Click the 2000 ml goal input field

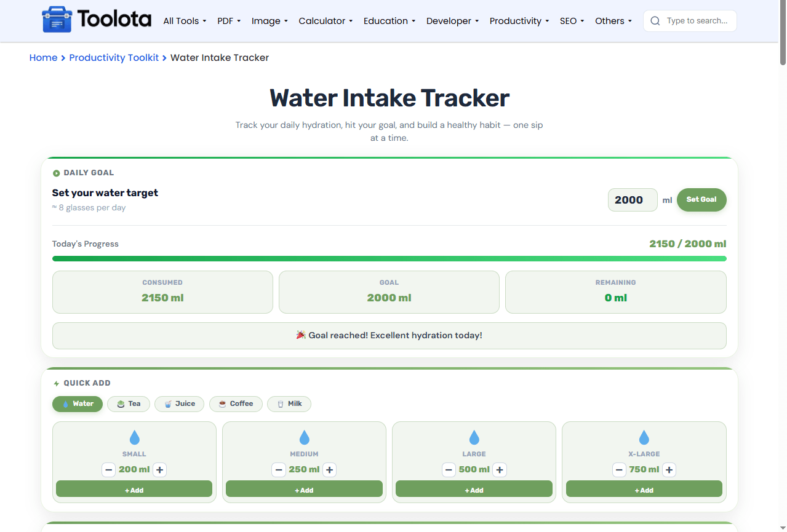point(633,200)
